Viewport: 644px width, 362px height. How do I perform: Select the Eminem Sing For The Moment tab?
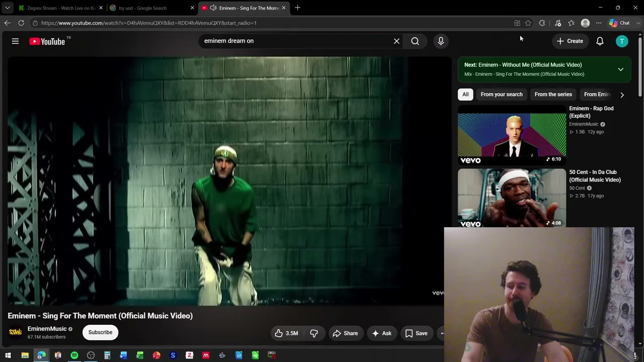245,8
